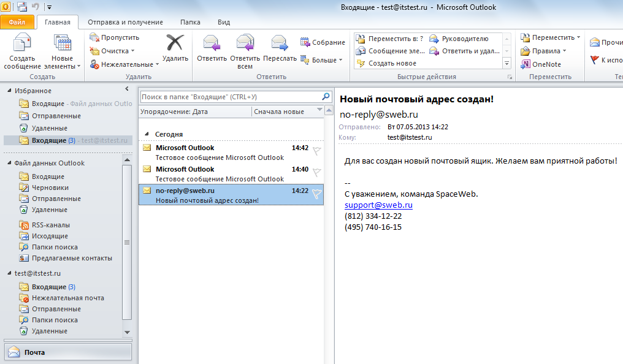623x364 pixels.
Task: Click Follow Up (К исполнению) flag icon
Action: pyautogui.click(x=594, y=60)
